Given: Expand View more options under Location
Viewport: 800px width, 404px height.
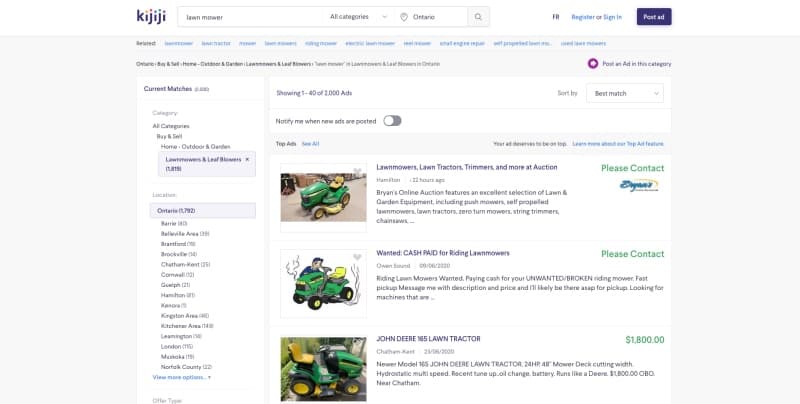Looking at the screenshot, I should tap(181, 377).
